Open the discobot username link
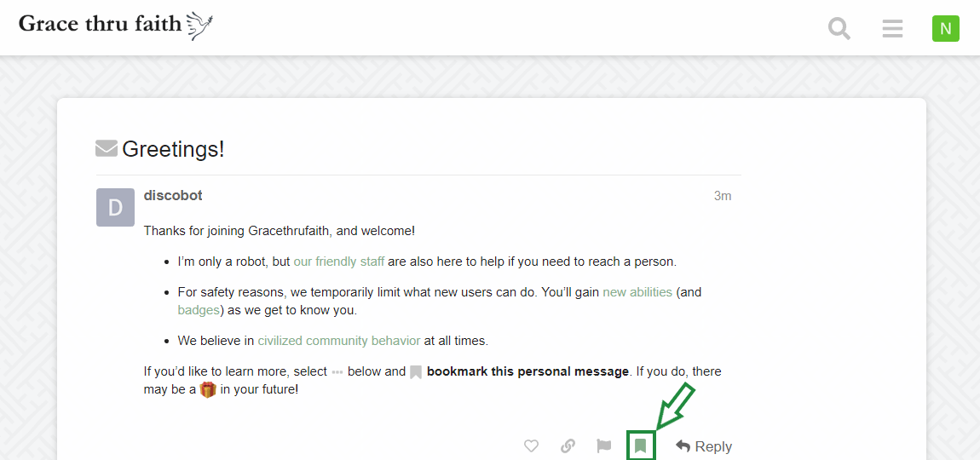This screenshot has width=980, height=460. click(x=173, y=196)
